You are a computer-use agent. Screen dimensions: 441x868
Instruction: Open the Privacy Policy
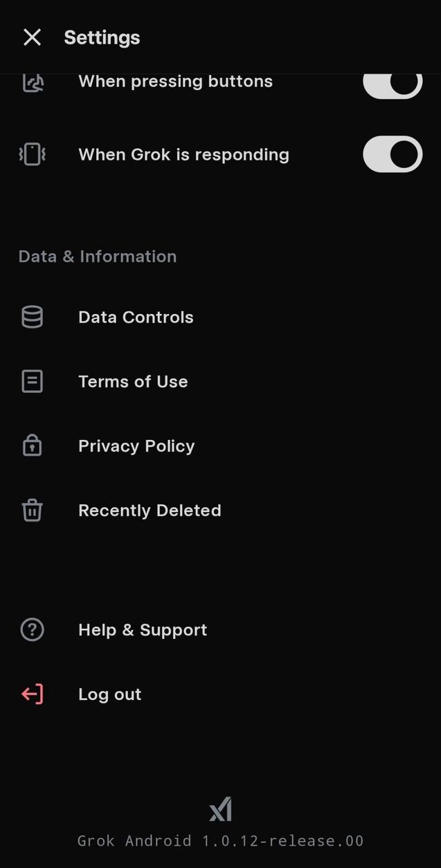pos(136,445)
